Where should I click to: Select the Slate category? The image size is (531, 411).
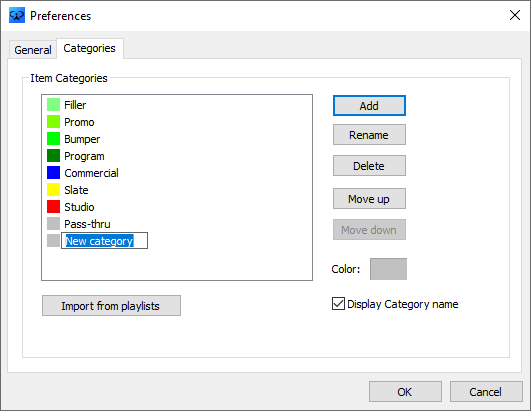[76, 190]
